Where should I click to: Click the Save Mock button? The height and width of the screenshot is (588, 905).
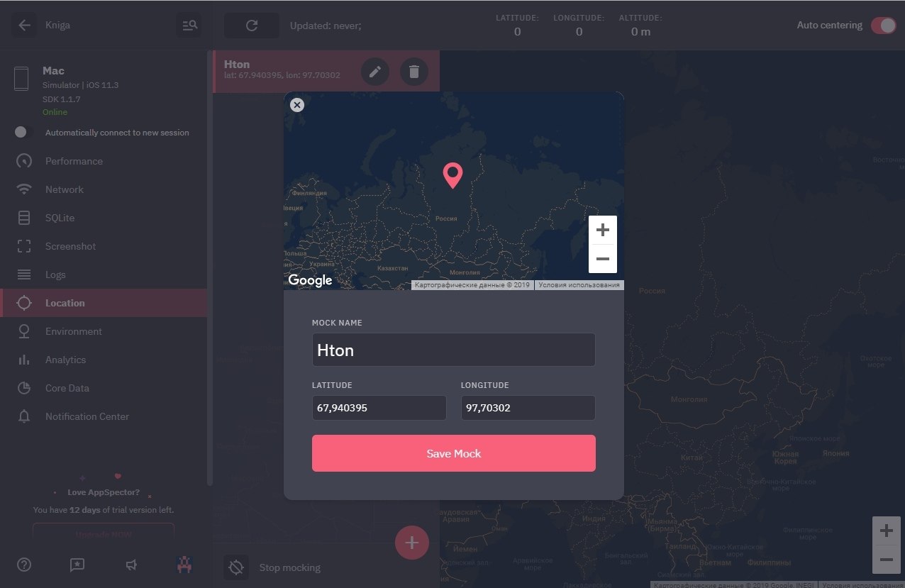[x=453, y=453]
